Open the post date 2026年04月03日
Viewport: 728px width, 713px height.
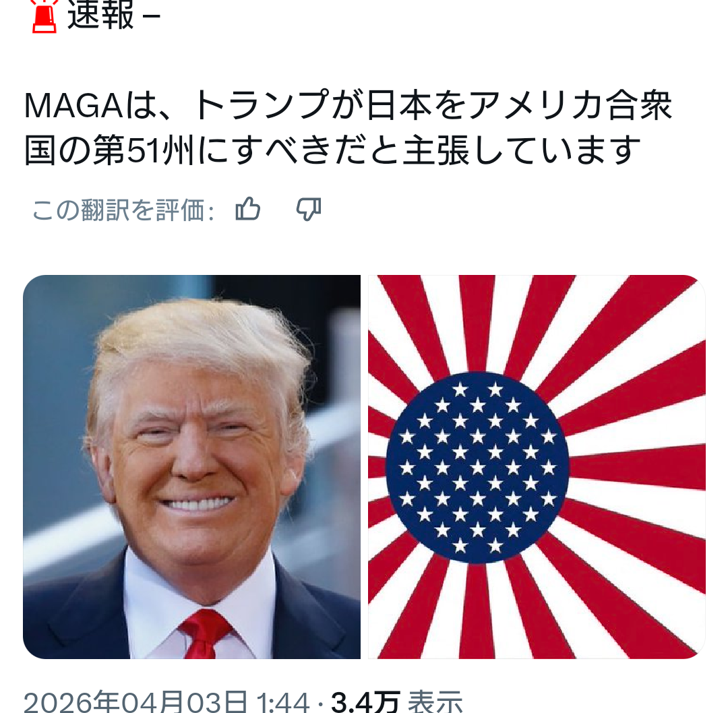(135, 702)
